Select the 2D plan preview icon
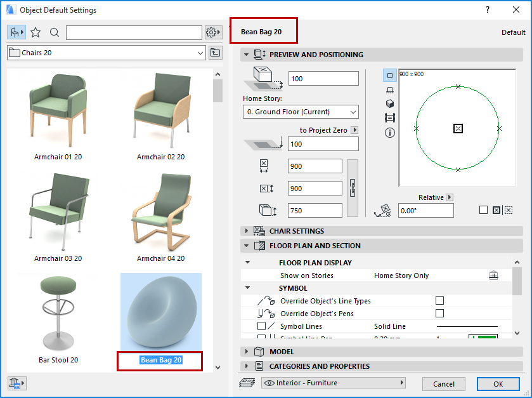 [x=390, y=76]
